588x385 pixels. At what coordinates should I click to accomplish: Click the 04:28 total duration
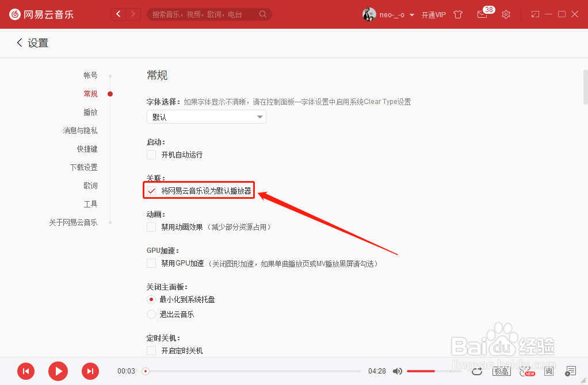(x=377, y=371)
